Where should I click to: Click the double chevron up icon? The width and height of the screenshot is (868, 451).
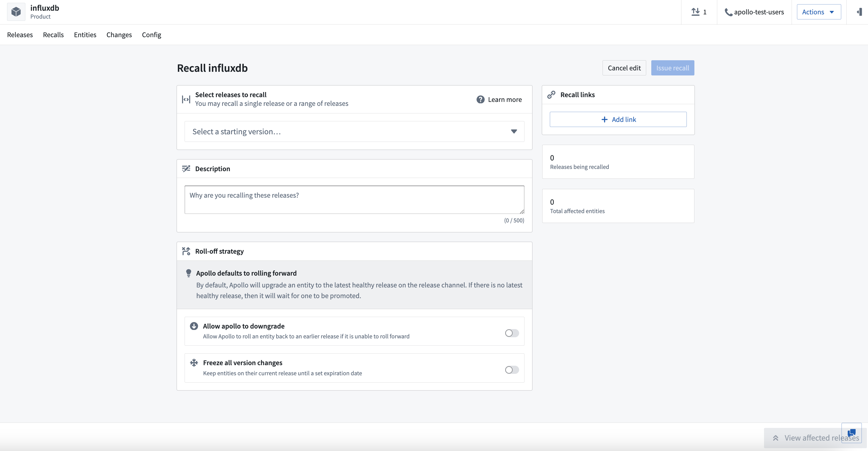[776, 438]
